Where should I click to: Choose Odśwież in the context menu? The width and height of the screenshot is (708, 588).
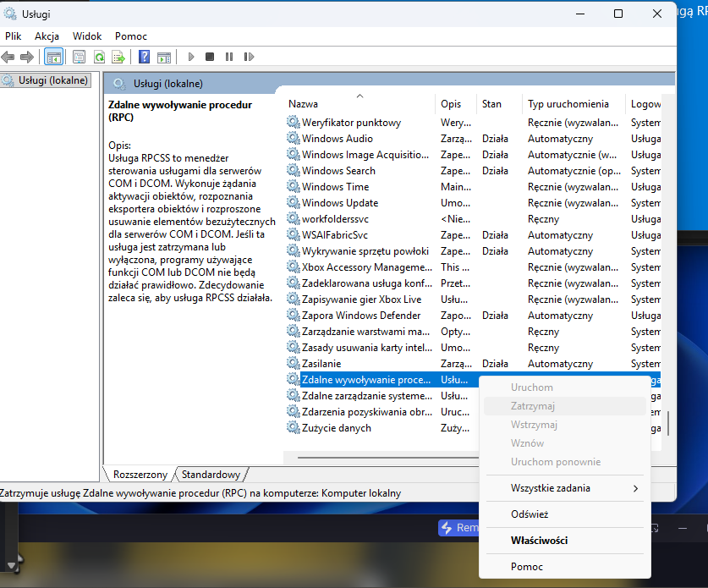click(564, 514)
